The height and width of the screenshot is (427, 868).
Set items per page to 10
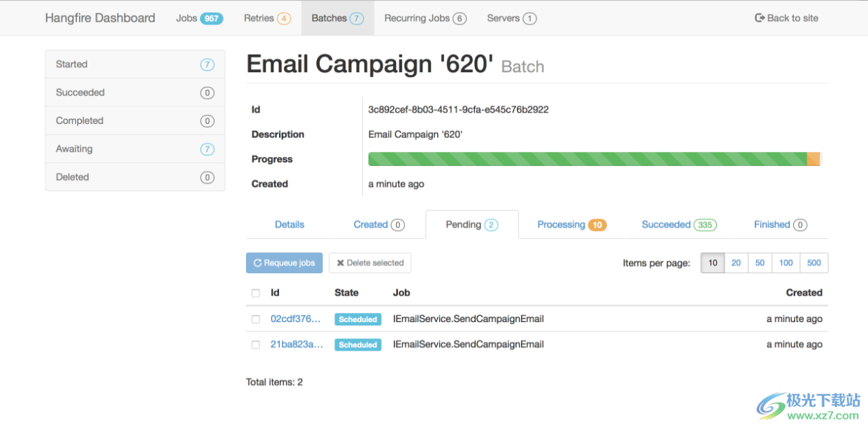click(x=713, y=263)
